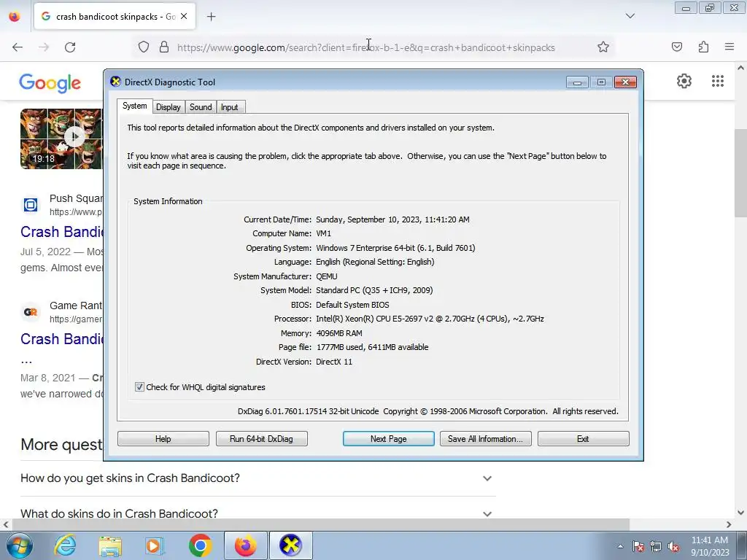Click the Game Rant site icon
The height and width of the screenshot is (560, 747).
(x=31, y=312)
